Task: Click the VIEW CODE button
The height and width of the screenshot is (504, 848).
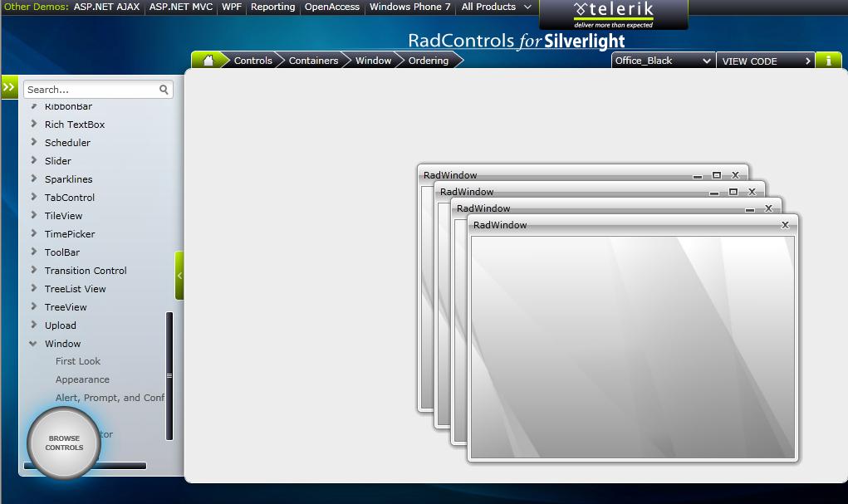Action: coord(765,61)
